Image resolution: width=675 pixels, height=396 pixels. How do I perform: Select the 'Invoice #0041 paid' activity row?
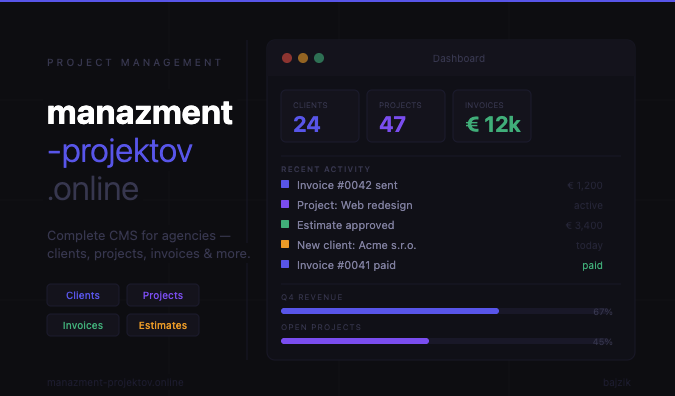coord(442,265)
